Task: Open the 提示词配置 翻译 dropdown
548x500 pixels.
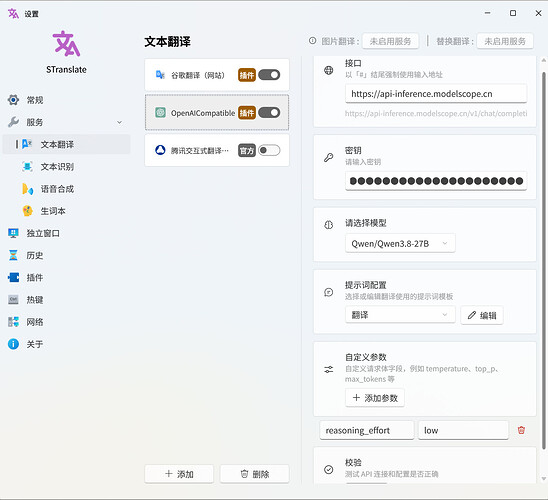Action: pos(400,315)
